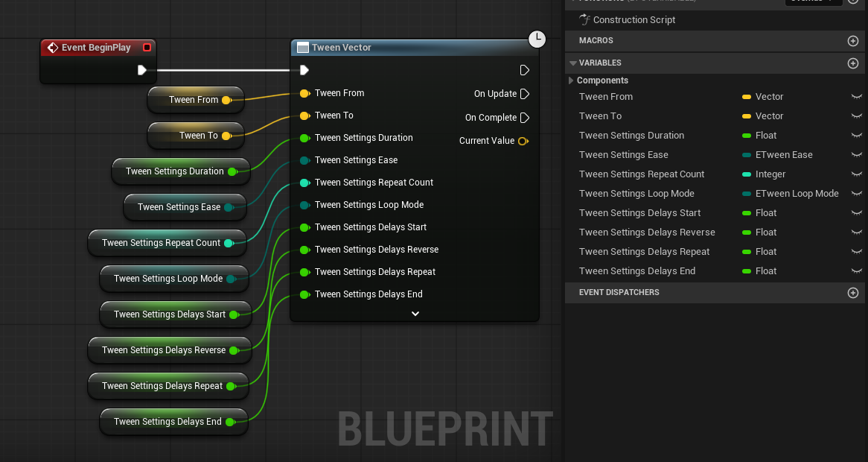Click Tween From input pin on Tween Vector

(304, 93)
